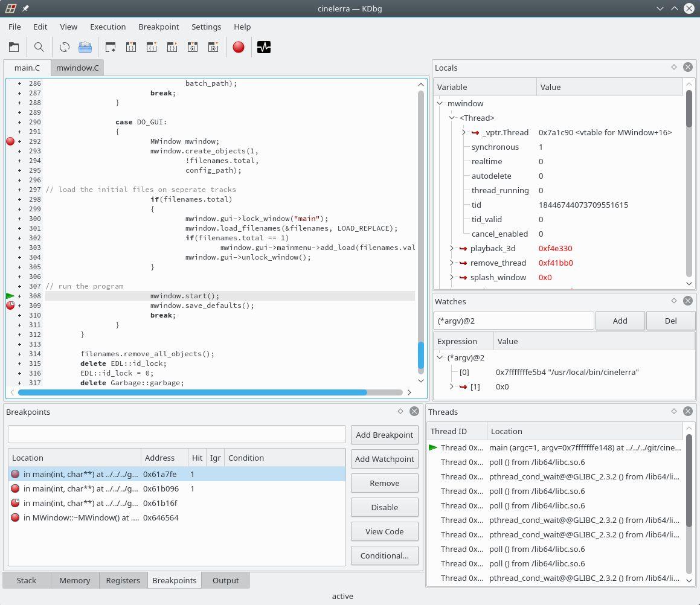Toggle the conditional breakpoint on line 309
Viewport: 700px width, 605px height.
[10, 306]
